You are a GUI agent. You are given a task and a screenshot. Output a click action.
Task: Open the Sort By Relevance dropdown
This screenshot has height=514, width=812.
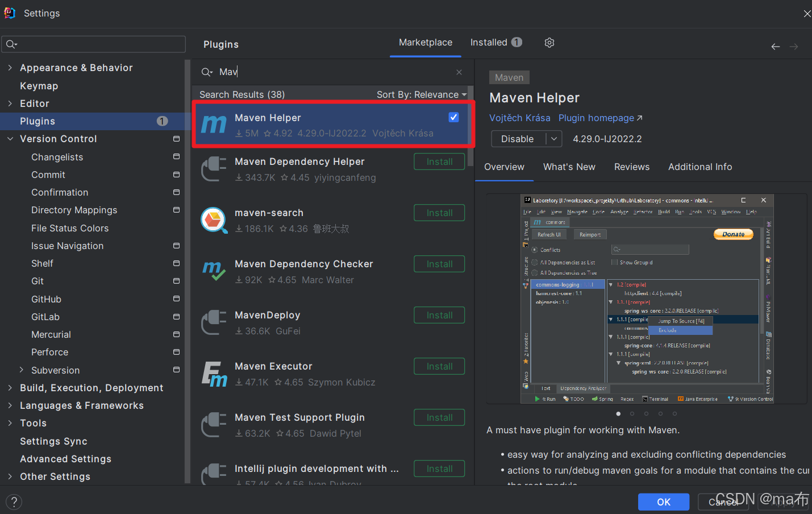422,94
